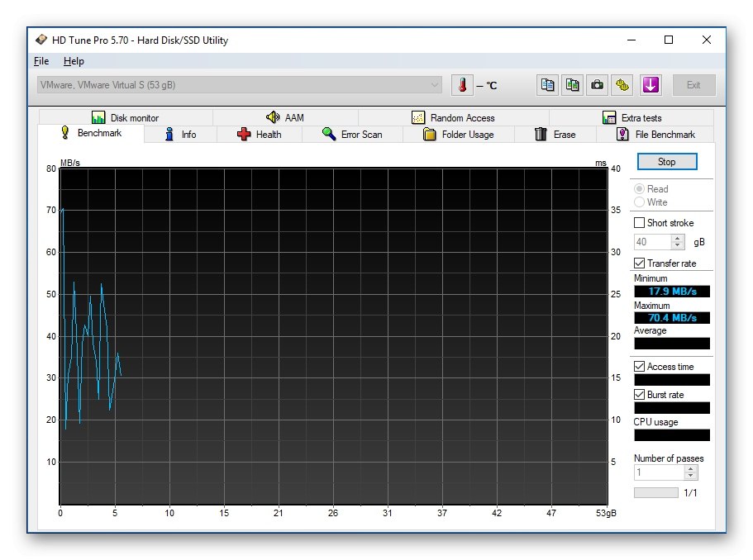This screenshot has height=560, width=753.
Task: Expand the VMware Virtual S drive dropdown
Action: (x=435, y=85)
